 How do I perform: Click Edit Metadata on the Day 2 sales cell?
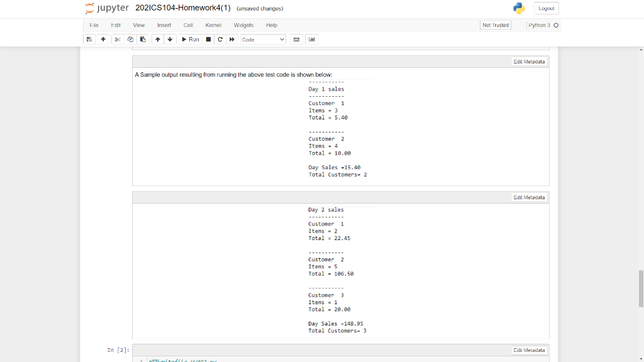(x=528, y=197)
